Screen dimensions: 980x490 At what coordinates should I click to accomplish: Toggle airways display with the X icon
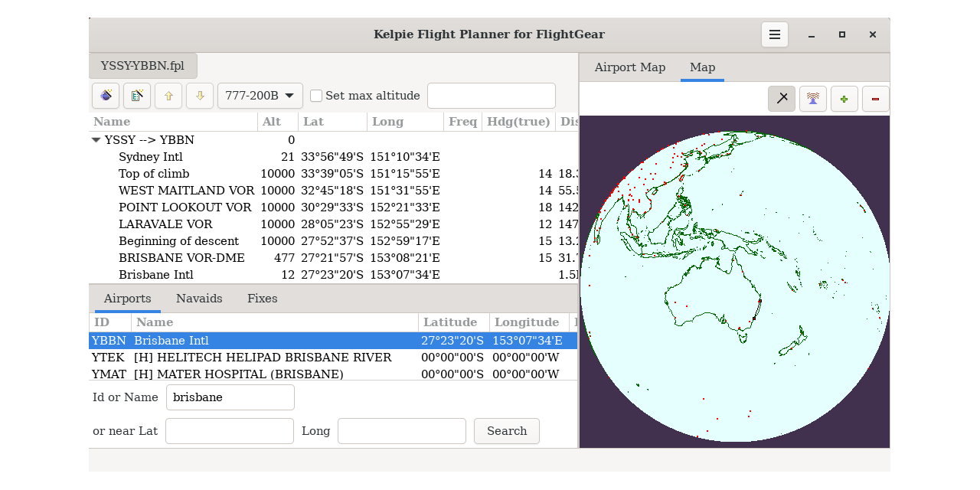(782, 99)
